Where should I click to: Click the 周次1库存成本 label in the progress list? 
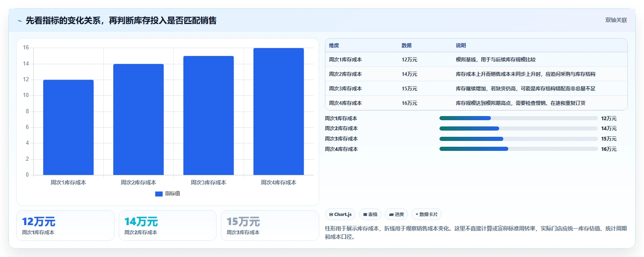pyautogui.click(x=341, y=119)
